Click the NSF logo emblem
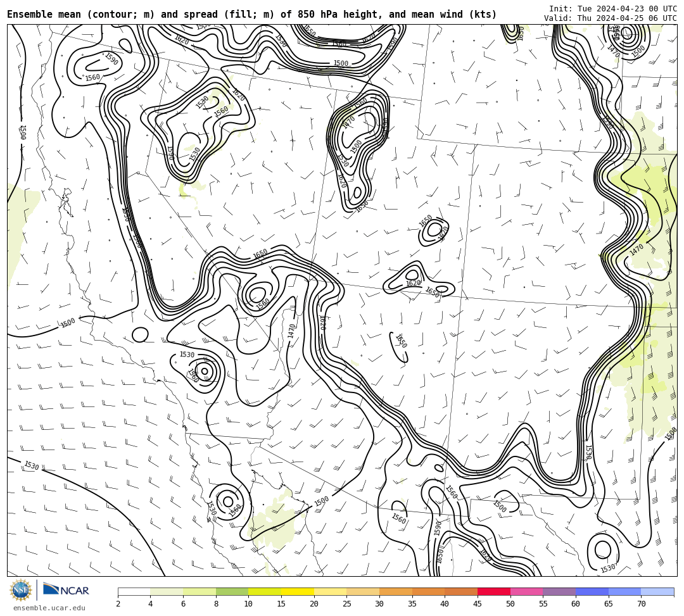Image resolution: width=684 pixels, height=616 pixels. tap(21, 590)
